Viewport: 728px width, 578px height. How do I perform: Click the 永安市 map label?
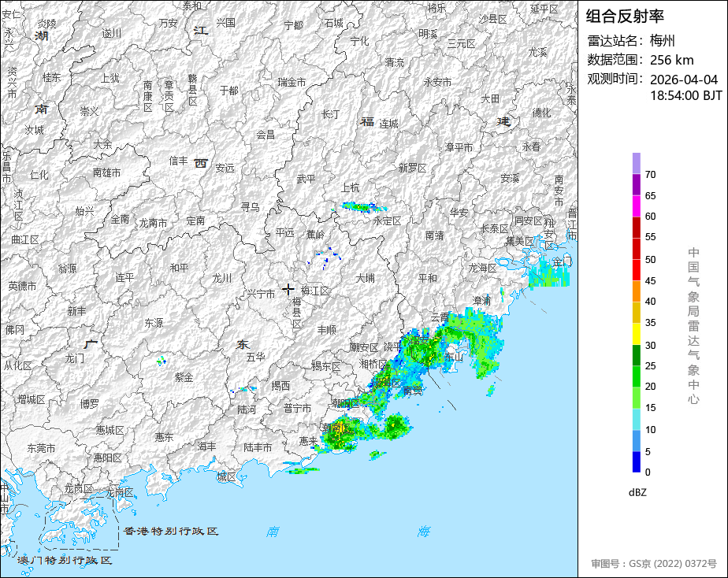437,82
